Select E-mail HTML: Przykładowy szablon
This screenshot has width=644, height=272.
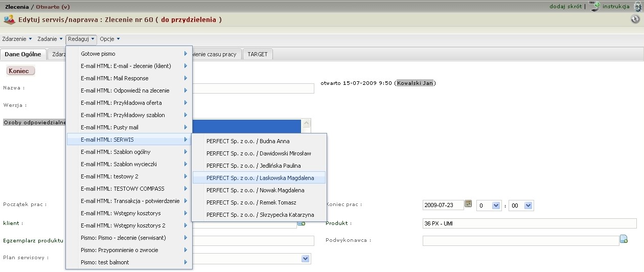(x=129, y=115)
